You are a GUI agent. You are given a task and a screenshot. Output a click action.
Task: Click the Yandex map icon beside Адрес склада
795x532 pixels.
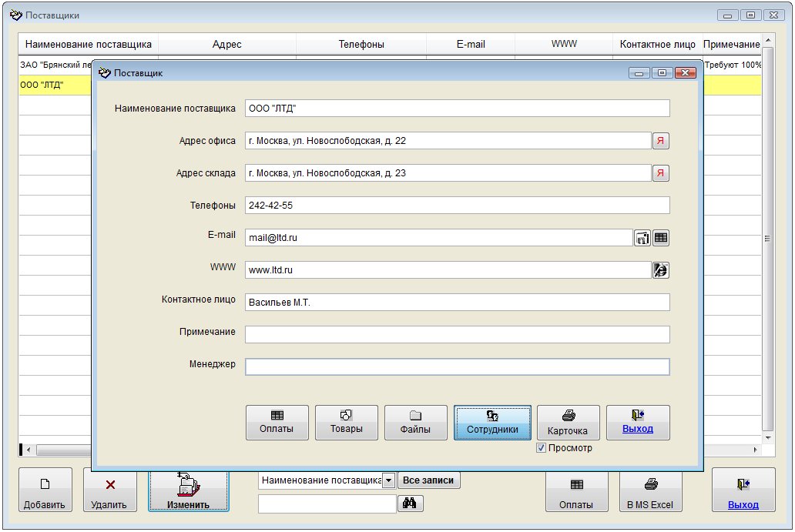click(x=661, y=173)
